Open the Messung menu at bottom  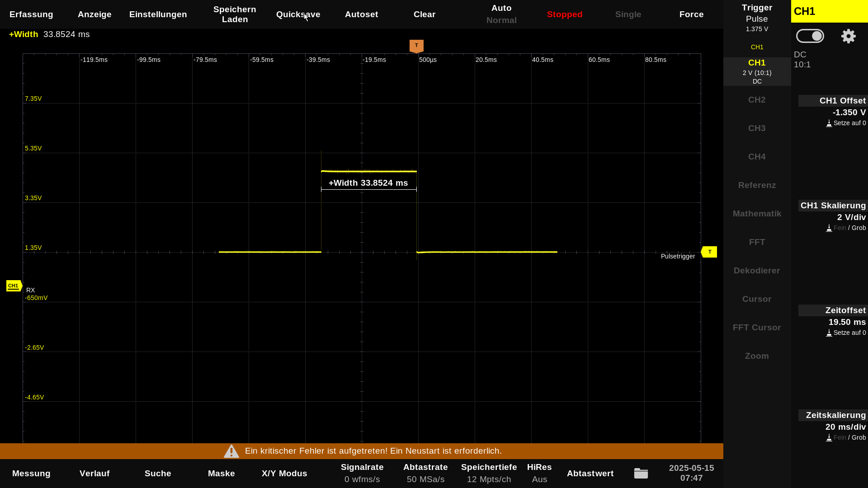pos(31,473)
